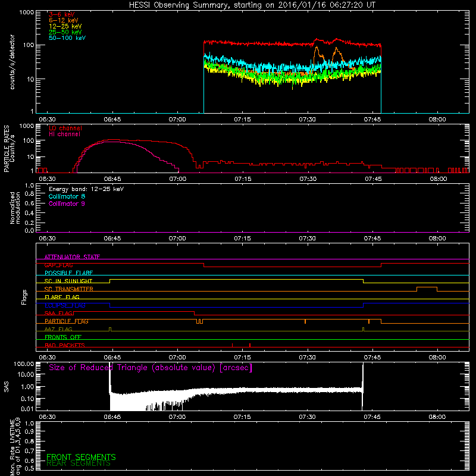The height and width of the screenshot is (476, 476).
Task: Click the ATTENUATOR STATE flag label
Action: (x=72, y=257)
